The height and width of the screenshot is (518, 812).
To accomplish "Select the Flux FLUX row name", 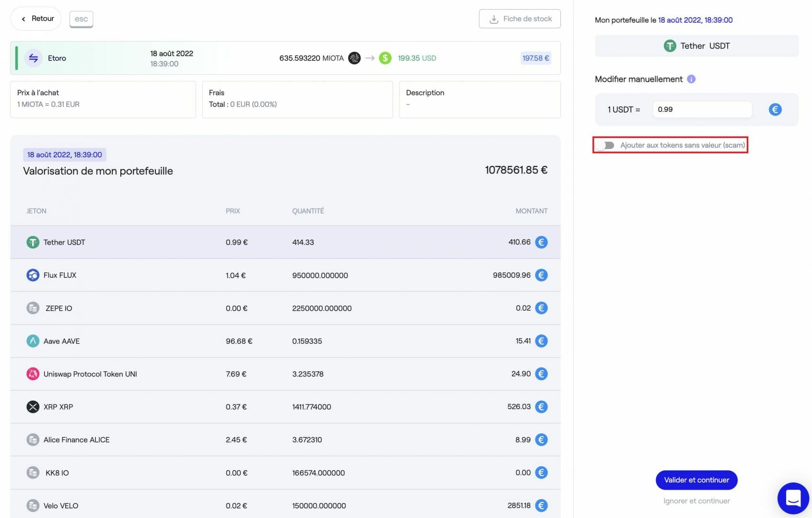I will 60,275.
